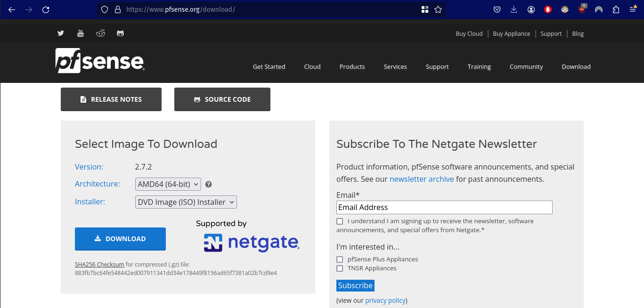Open the Community menu item
Image resolution: width=644 pixels, height=308 pixels.
(526, 66)
